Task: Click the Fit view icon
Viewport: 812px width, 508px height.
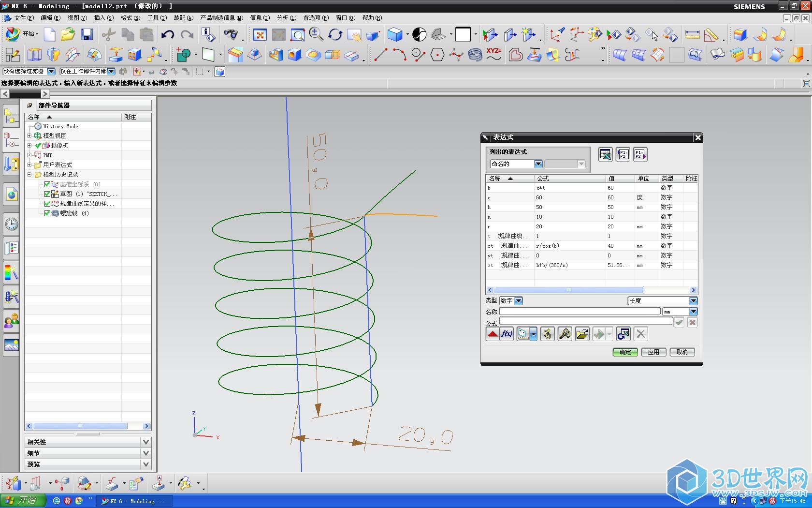Action: 260,34
